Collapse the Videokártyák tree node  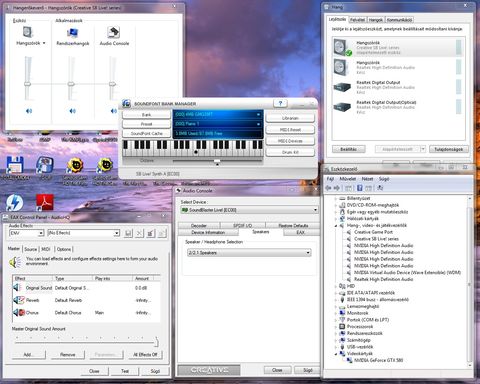[336, 354]
